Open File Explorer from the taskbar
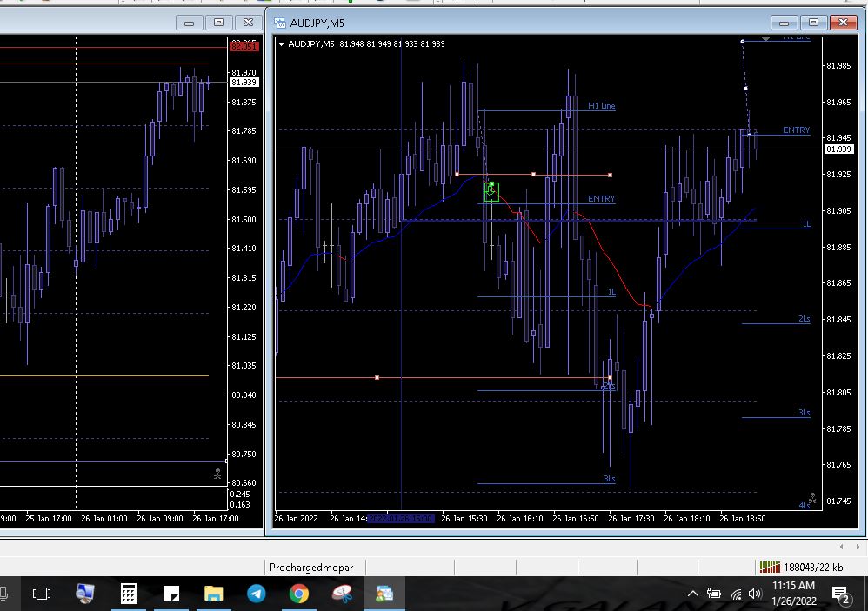868x611 pixels. 214,594
